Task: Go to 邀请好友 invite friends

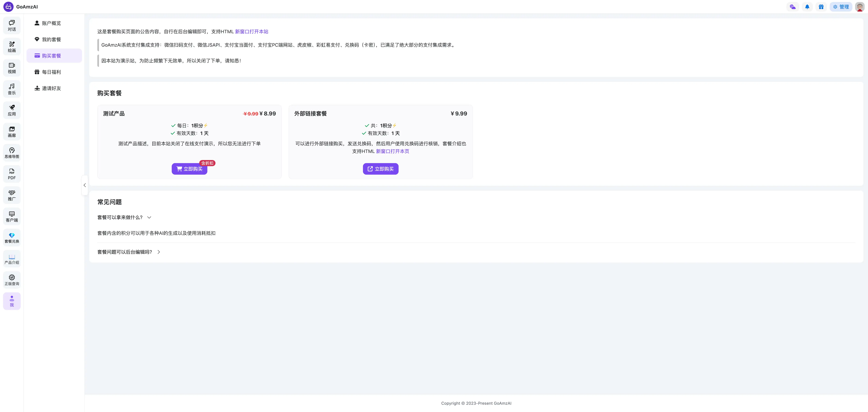Action: click(x=54, y=88)
